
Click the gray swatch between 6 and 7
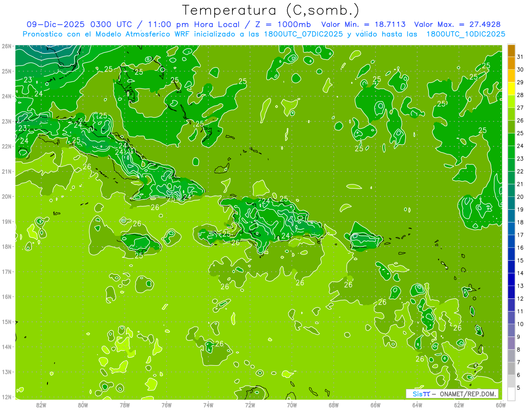click(x=511, y=368)
